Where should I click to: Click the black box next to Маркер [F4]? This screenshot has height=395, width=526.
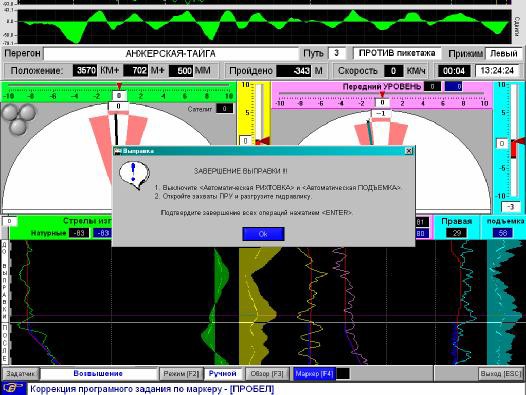343,374
